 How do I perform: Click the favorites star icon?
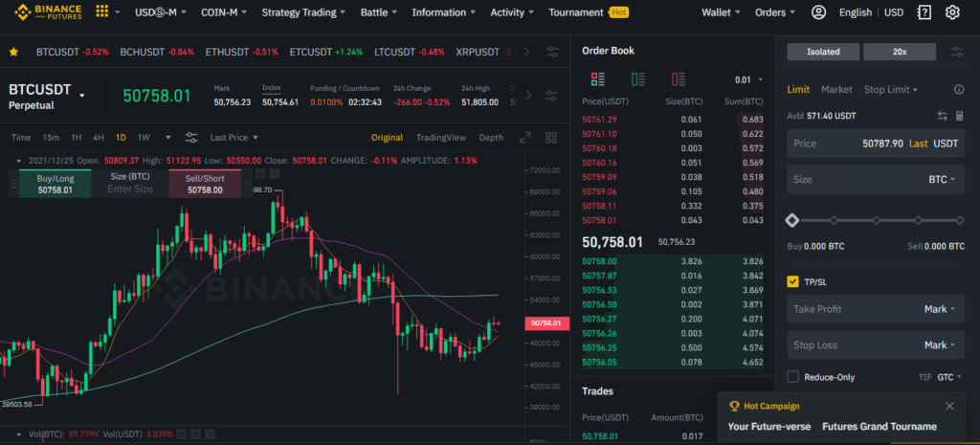13,52
